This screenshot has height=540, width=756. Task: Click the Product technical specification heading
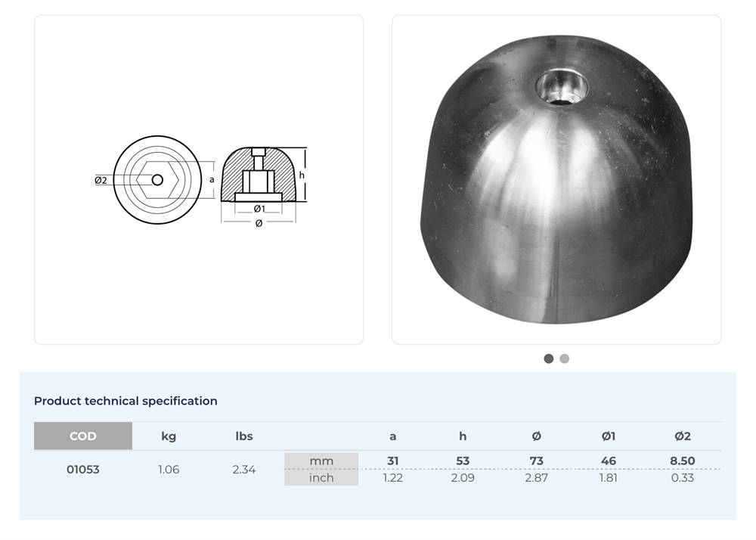pyautogui.click(x=125, y=401)
